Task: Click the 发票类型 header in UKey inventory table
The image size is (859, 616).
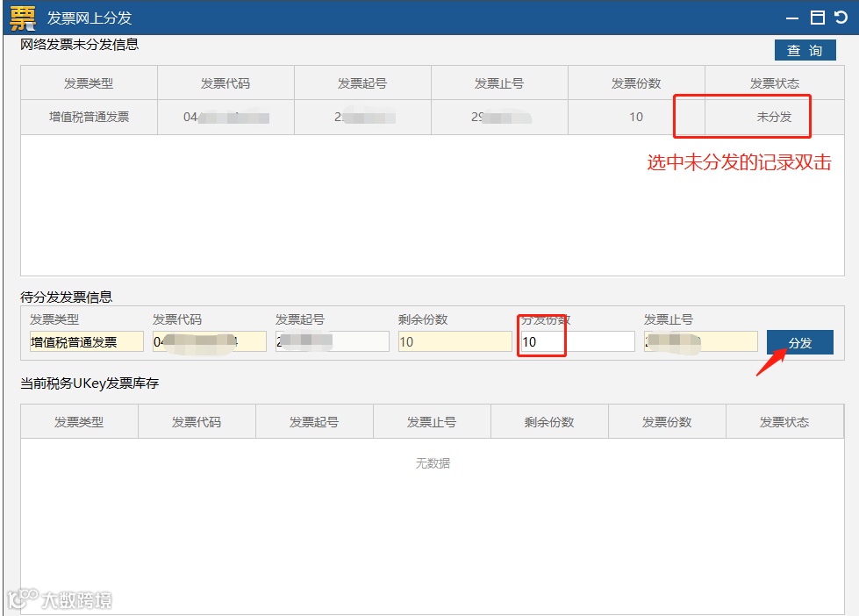Action: [x=79, y=422]
